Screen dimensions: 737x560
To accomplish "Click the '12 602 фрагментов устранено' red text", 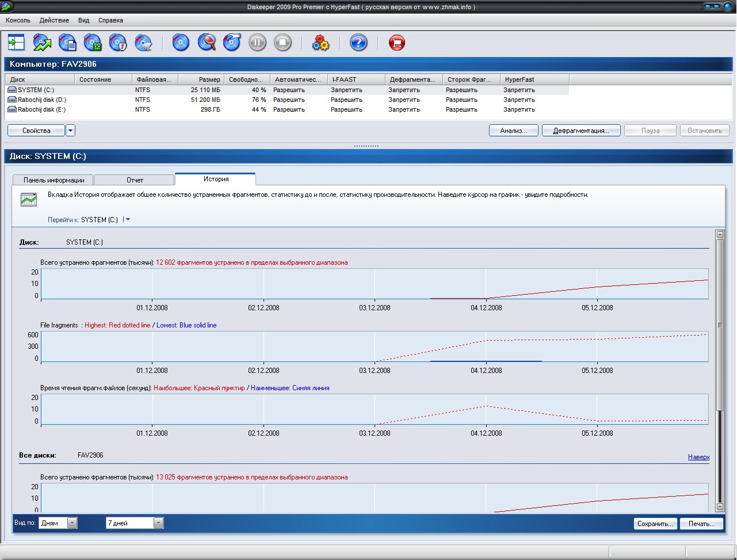I will click(x=251, y=262).
